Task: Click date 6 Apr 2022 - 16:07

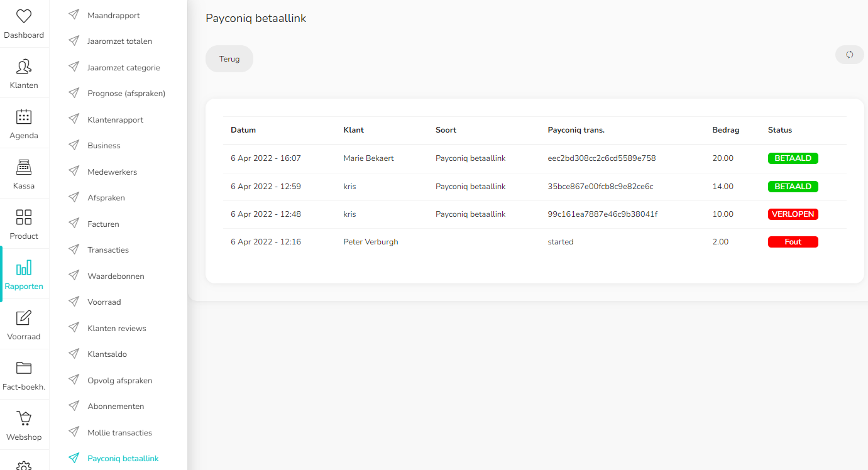Action: (266, 158)
